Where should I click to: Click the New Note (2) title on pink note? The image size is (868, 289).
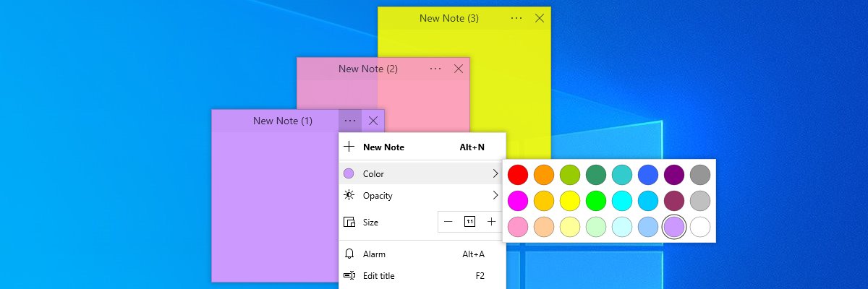(368, 69)
